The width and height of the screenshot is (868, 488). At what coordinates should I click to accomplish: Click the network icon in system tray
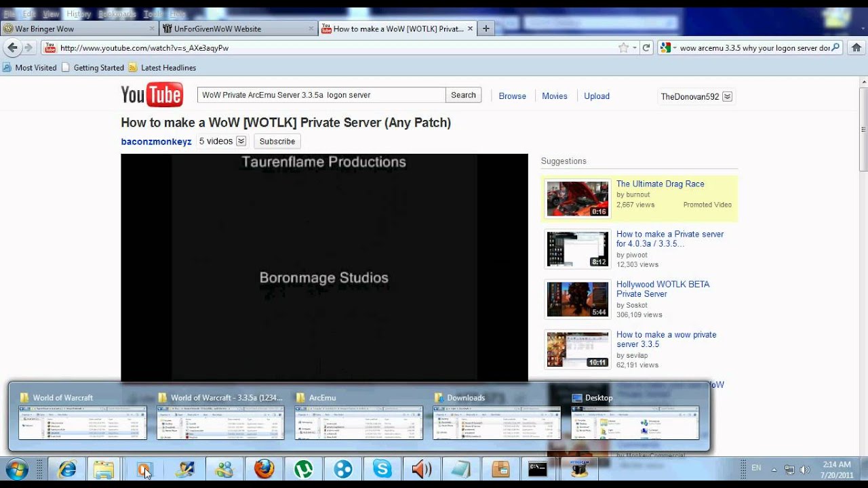(x=789, y=469)
